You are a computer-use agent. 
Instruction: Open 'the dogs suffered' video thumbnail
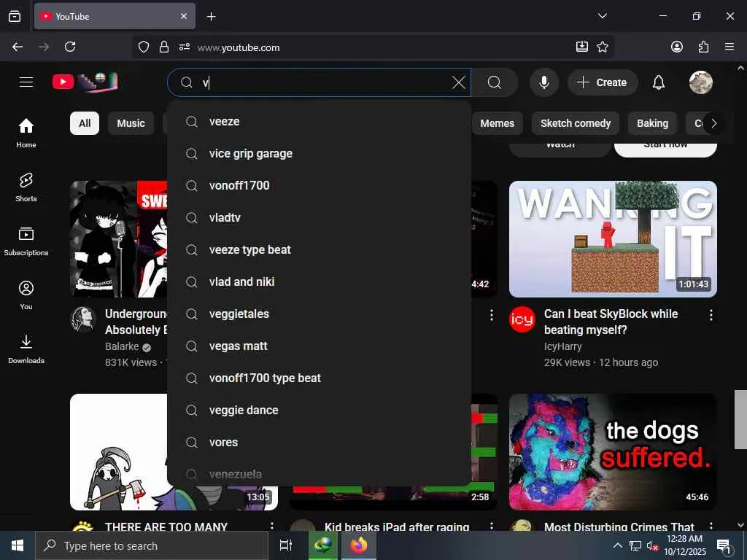coord(613,452)
